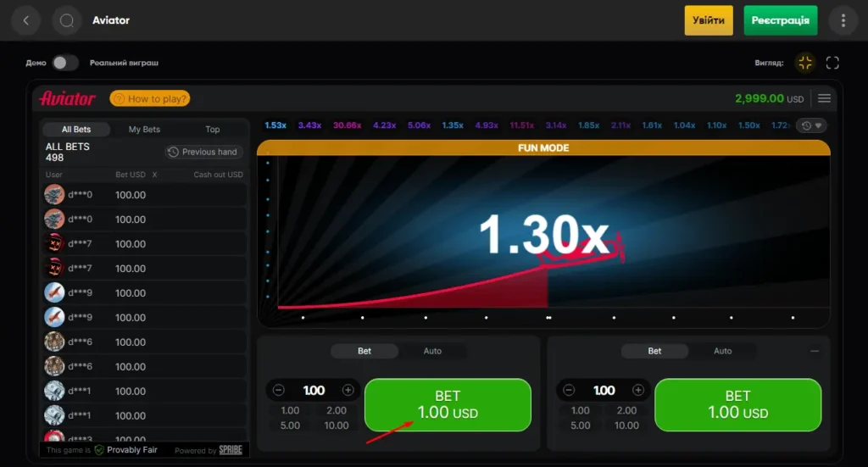Open the 1.10x round result
Screen dimensions: 868x467
[716, 125]
